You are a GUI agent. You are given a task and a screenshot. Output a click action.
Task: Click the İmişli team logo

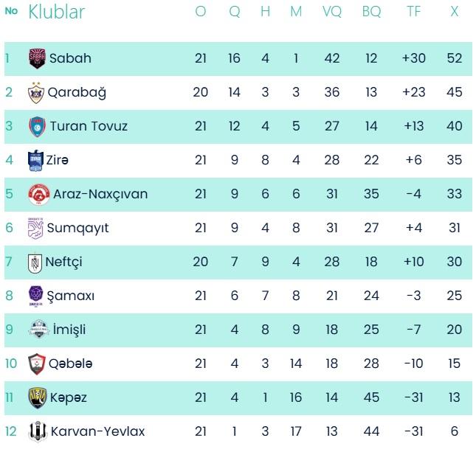(37, 330)
